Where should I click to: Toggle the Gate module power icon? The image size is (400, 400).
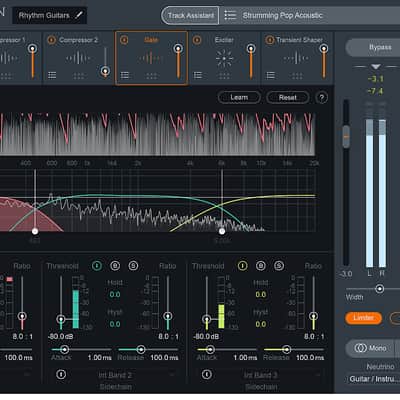(124, 40)
